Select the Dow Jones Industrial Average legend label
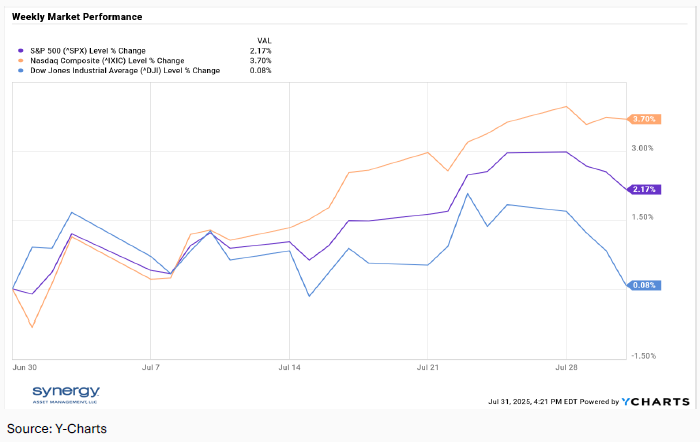Viewport: 700px width, 442px height. pyautogui.click(x=125, y=70)
